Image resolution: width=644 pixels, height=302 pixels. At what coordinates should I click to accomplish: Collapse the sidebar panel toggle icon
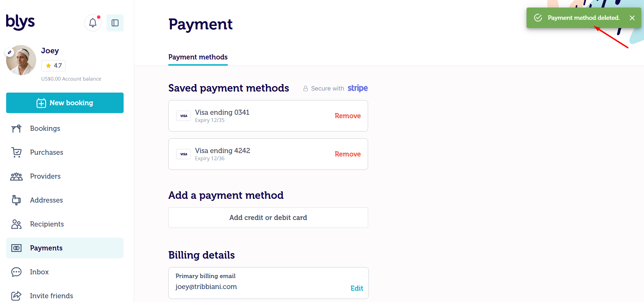tap(115, 23)
